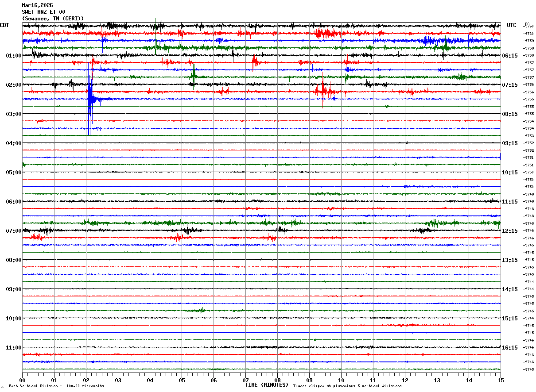536x392 pixels.
Task: Select the 05:00 CDT row label
Action: (x=14, y=173)
